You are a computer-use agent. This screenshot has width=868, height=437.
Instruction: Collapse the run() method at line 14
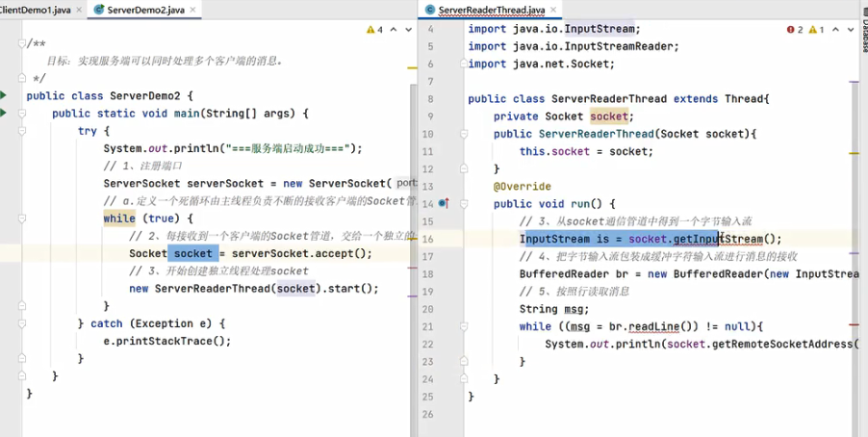click(x=464, y=204)
